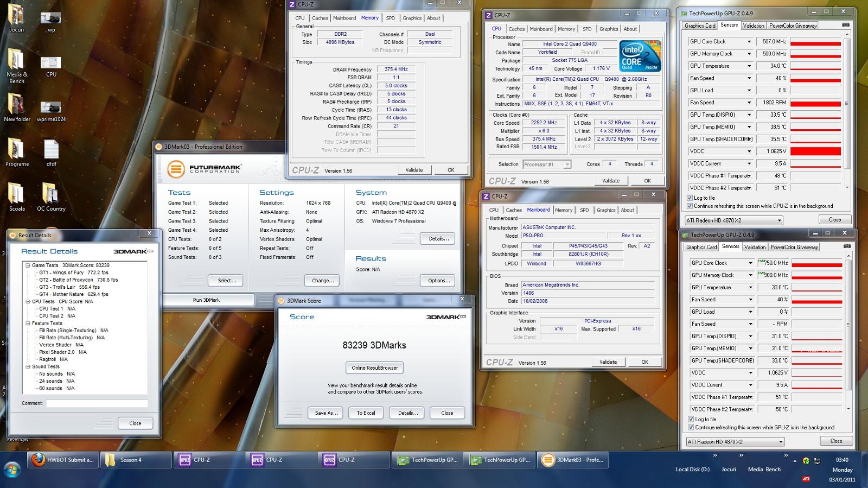Viewport: 868px width, 488px height.
Task: Click Online ResultBrowser button
Action: point(374,367)
